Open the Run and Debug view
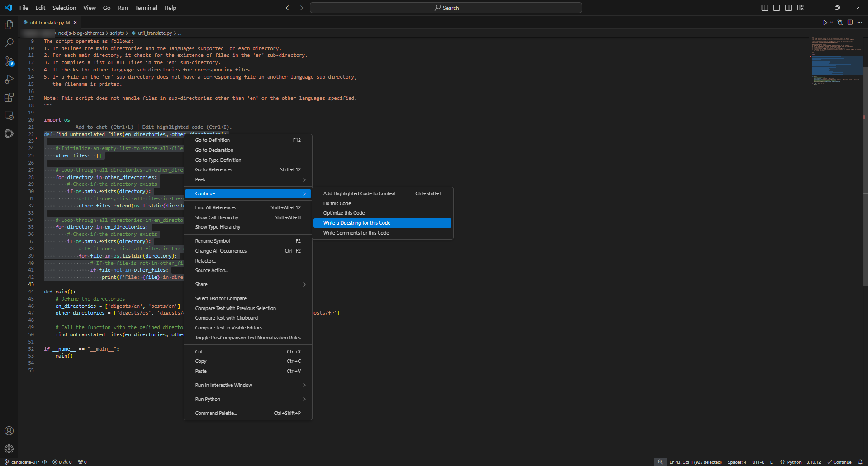 [x=9, y=79]
